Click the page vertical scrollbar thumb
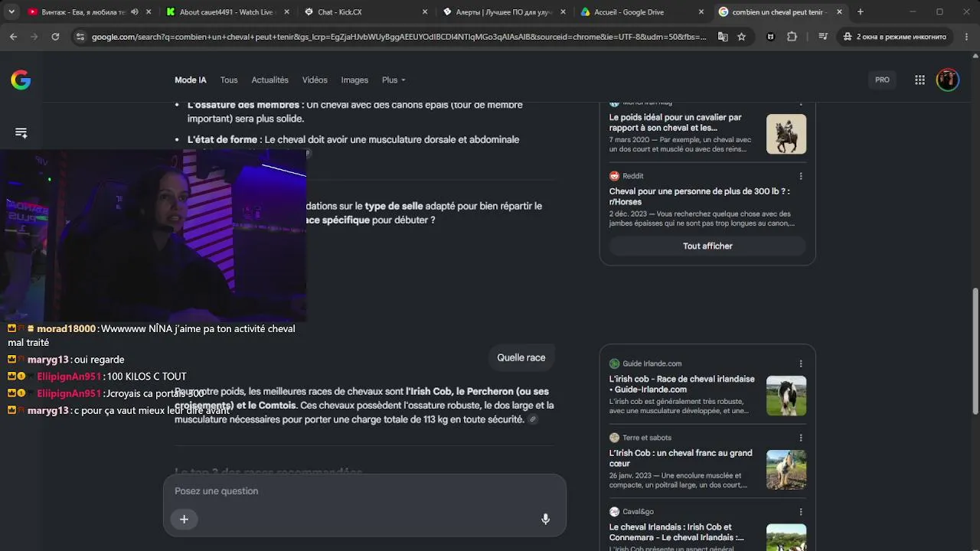The height and width of the screenshot is (551, 980). pyautogui.click(x=975, y=351)
